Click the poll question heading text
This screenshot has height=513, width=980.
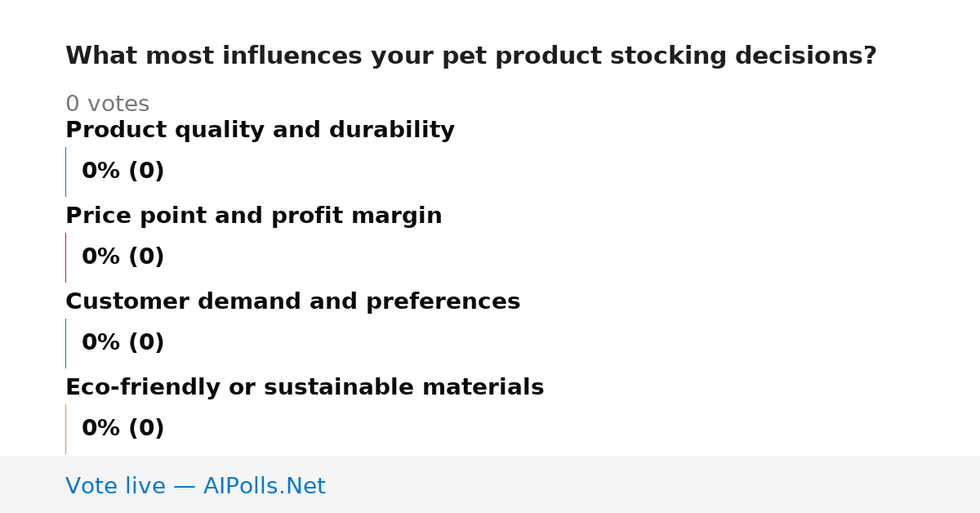(x=470, y=56)
